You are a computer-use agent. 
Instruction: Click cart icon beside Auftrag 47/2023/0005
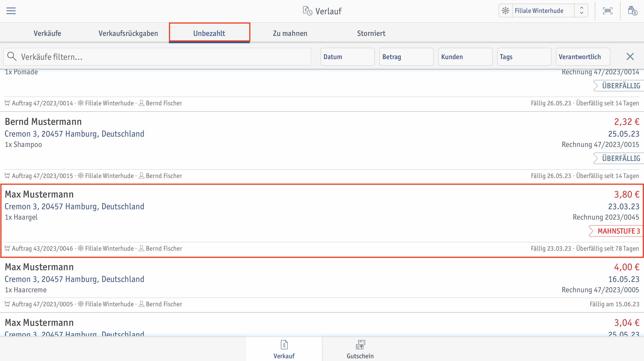8,304
